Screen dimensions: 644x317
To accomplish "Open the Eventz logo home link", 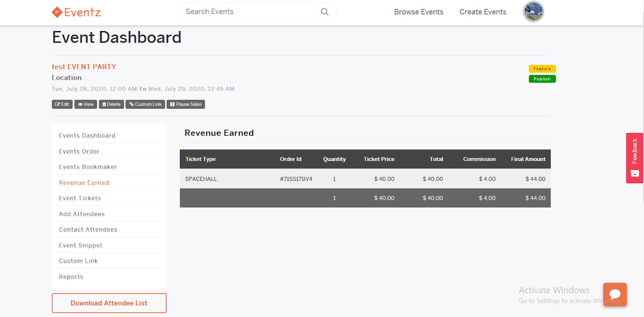I will 76,12.
